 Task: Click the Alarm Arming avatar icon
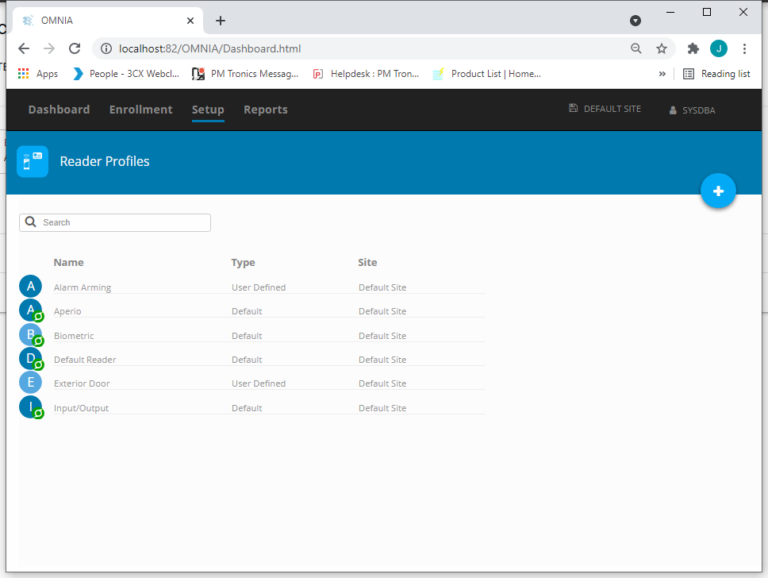[x=31, y=287]
